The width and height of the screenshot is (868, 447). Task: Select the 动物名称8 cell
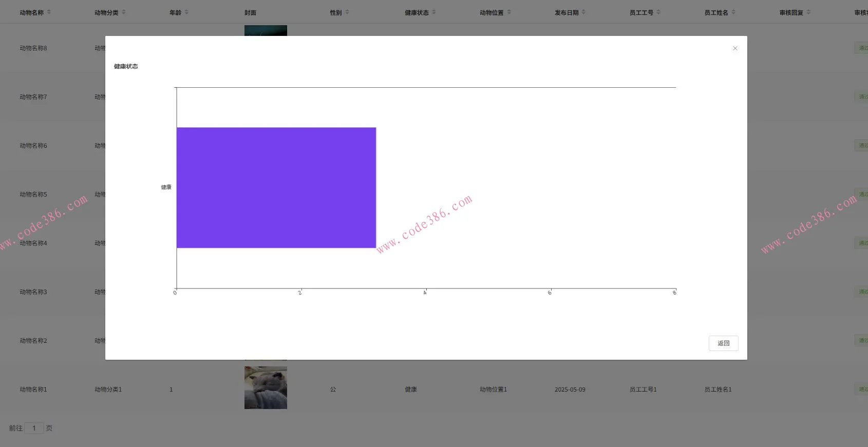pos(33,48)
